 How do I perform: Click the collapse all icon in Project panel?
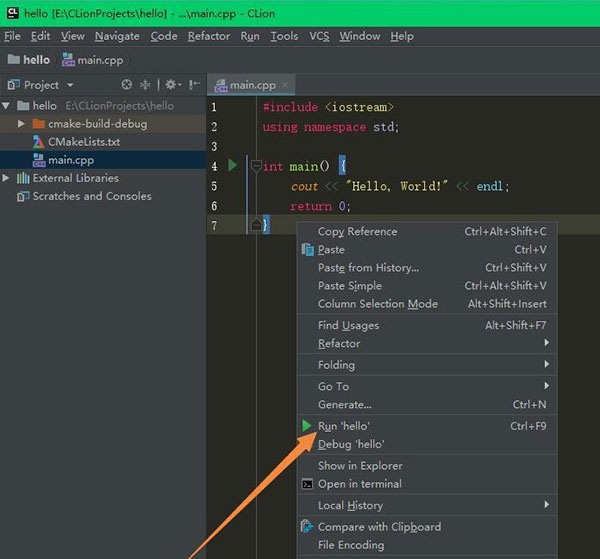click(x=146, y=85)
